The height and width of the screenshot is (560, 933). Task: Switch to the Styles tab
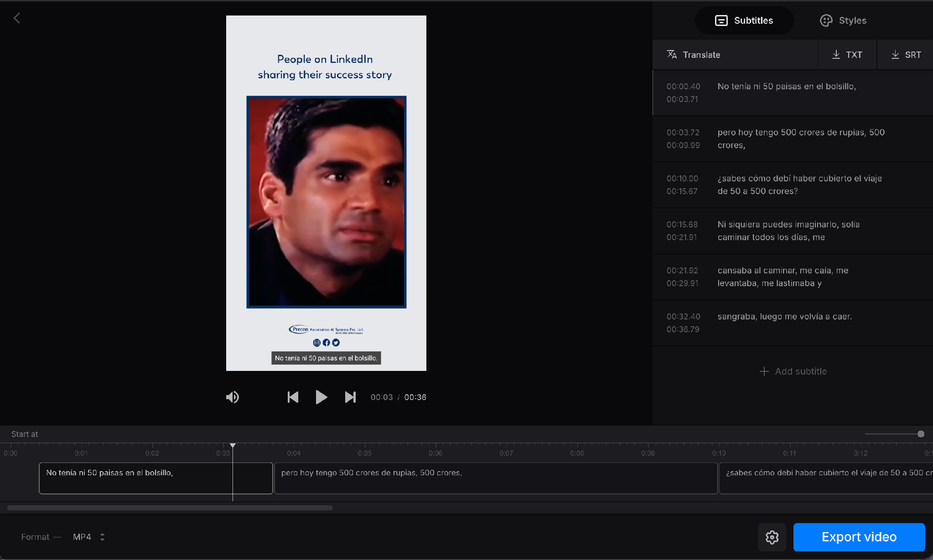click(843, 21)
